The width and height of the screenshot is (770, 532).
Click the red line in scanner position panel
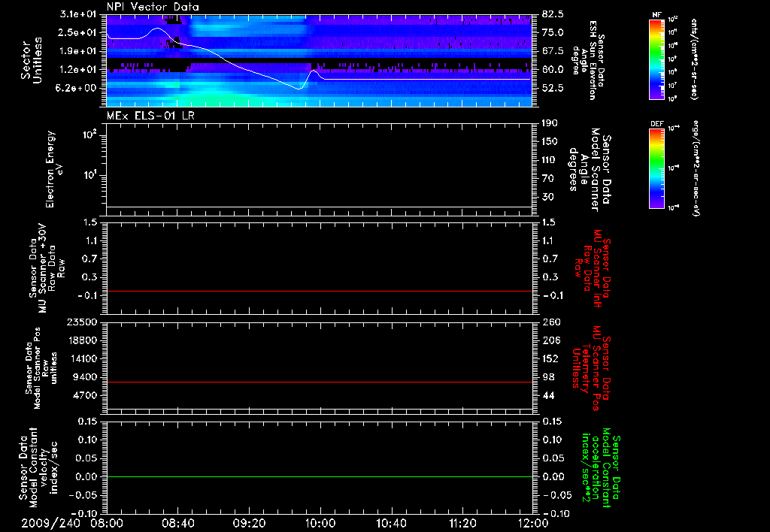point(319,382)
